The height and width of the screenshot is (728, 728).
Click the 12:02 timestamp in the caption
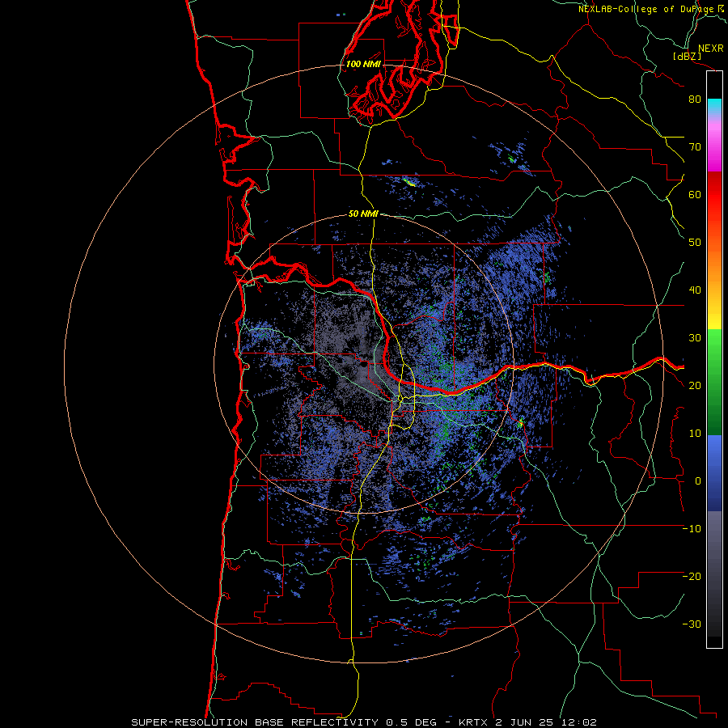click(578, 722)
